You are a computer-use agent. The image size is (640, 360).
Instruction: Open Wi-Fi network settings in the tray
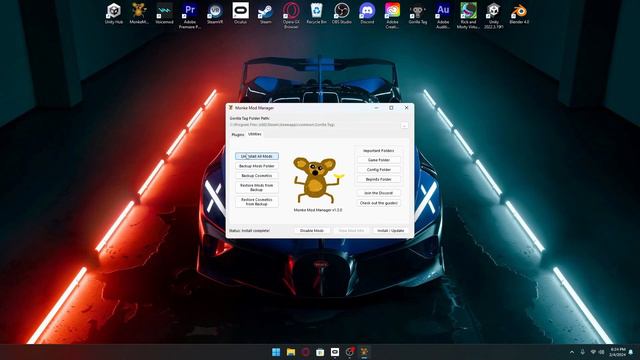(593, 352)
